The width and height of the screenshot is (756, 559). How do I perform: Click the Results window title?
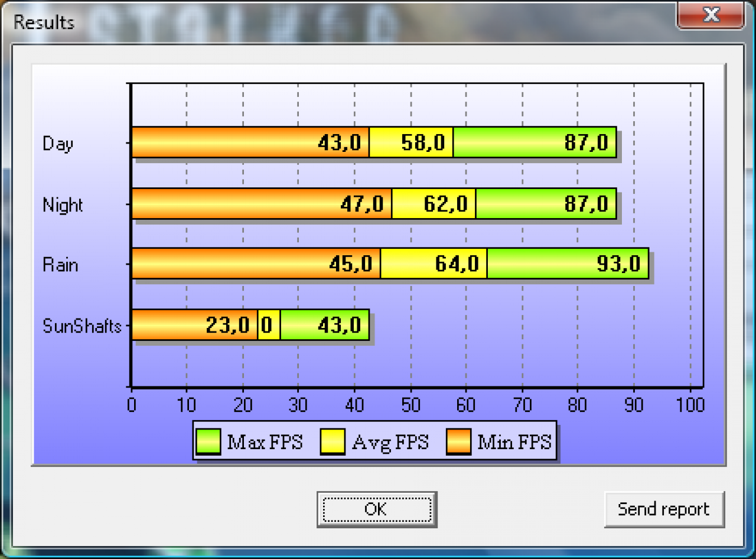click(44, 22)
